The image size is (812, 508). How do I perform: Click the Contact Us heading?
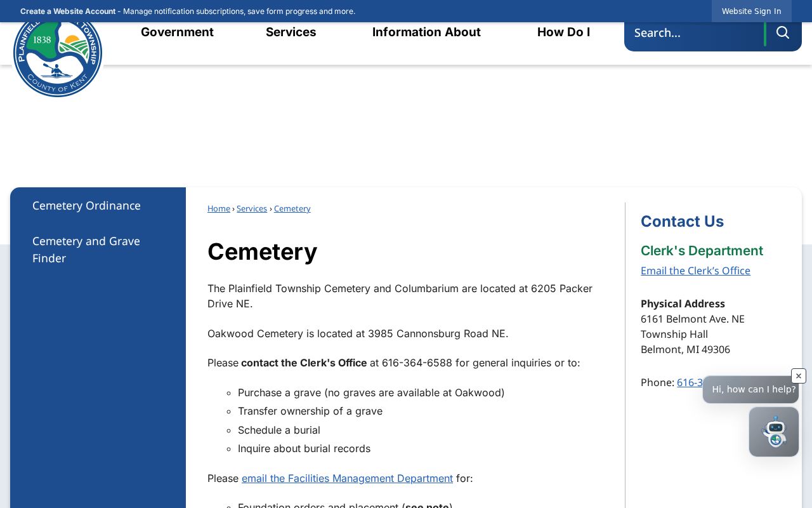pyautogui.click(x=682, y=221)
